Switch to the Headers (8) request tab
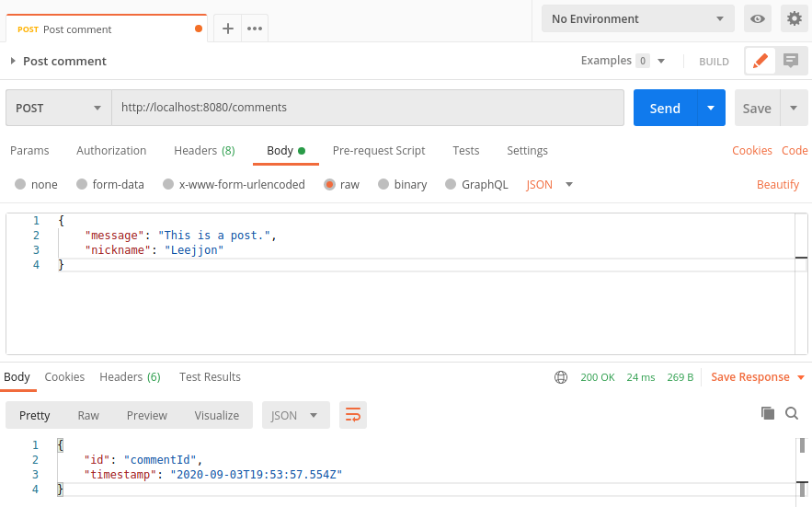The image size is (812, 507). tap(204, 150)
